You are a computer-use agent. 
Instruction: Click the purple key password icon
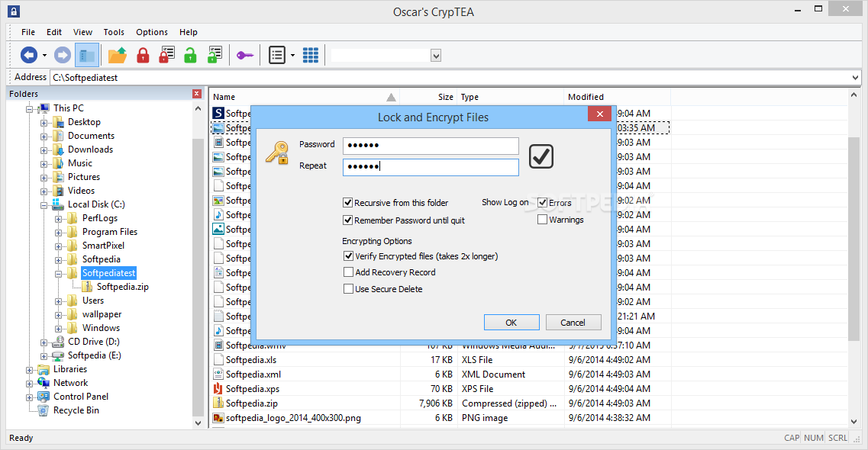pos(245,55)
